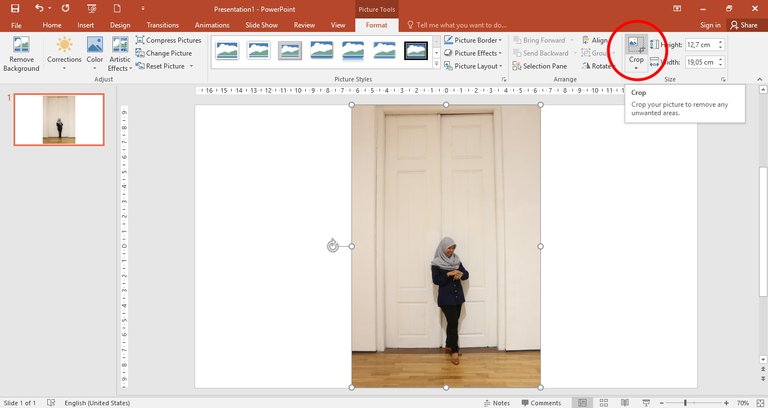
Task: Decrease Width with the down stepper arrow
Action: pos(720,65)
